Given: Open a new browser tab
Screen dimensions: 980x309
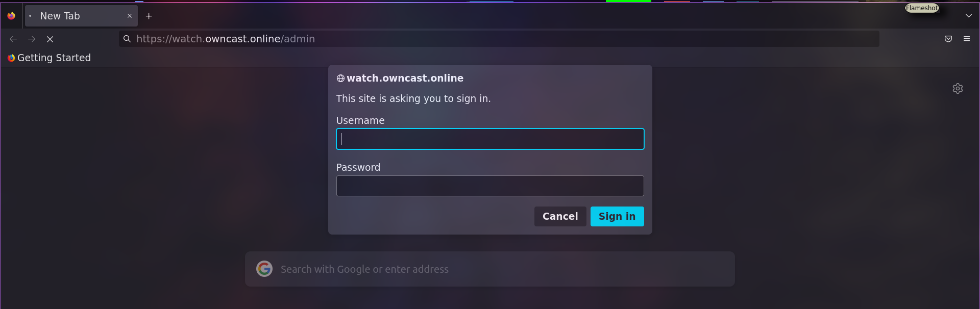Looking at the screenshot, I should point(149,16).
